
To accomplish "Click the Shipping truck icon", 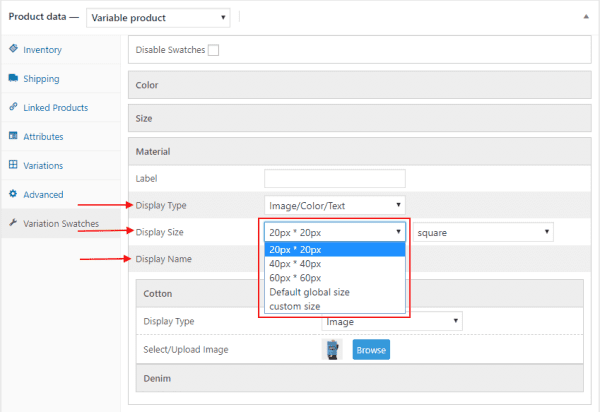I will 13,78.
